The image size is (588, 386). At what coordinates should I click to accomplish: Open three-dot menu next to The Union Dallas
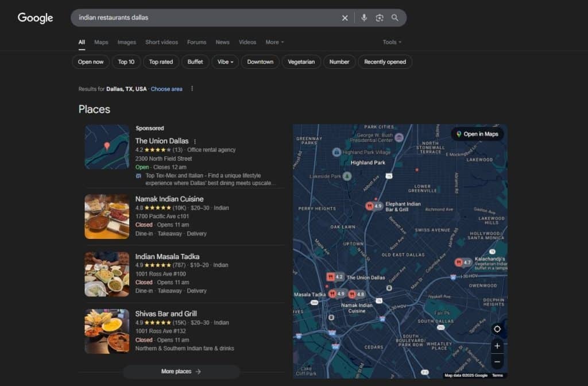tap(195, 141)
